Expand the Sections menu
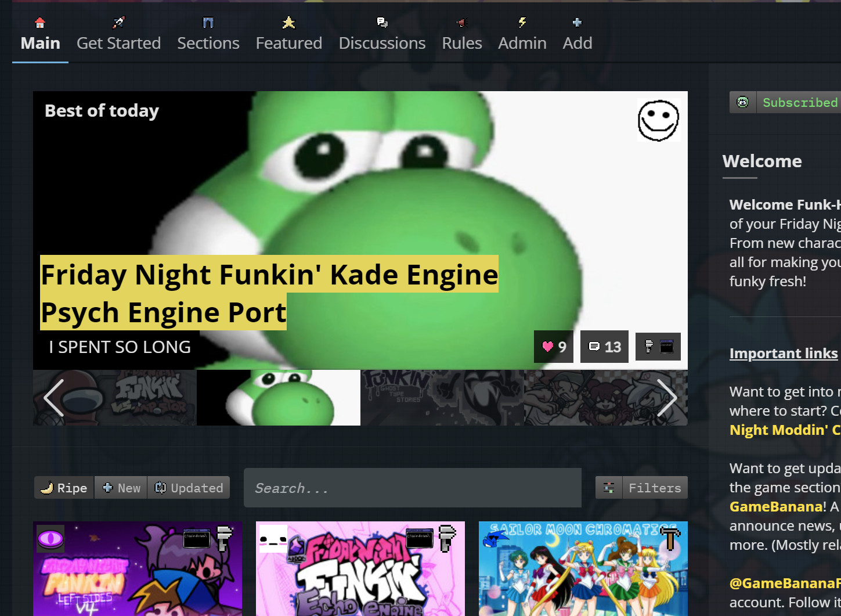Viewport: 841px width, 616px height. tap(208, 42)
